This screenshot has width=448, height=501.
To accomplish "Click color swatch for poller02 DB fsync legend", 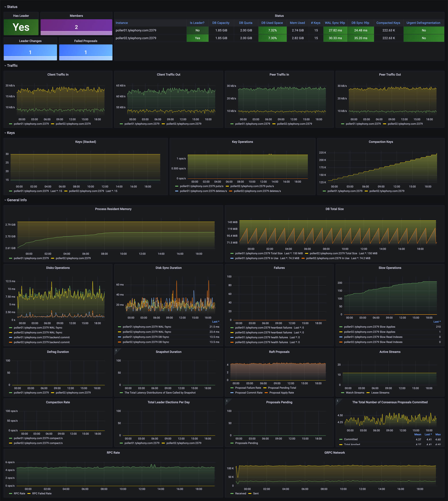I will [x=119, y=342].
